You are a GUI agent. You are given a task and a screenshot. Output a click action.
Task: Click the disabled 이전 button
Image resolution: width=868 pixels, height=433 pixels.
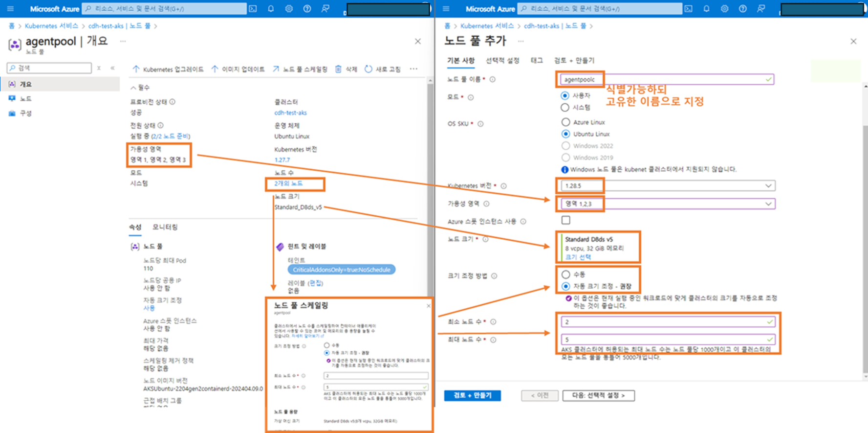[540, 395]
